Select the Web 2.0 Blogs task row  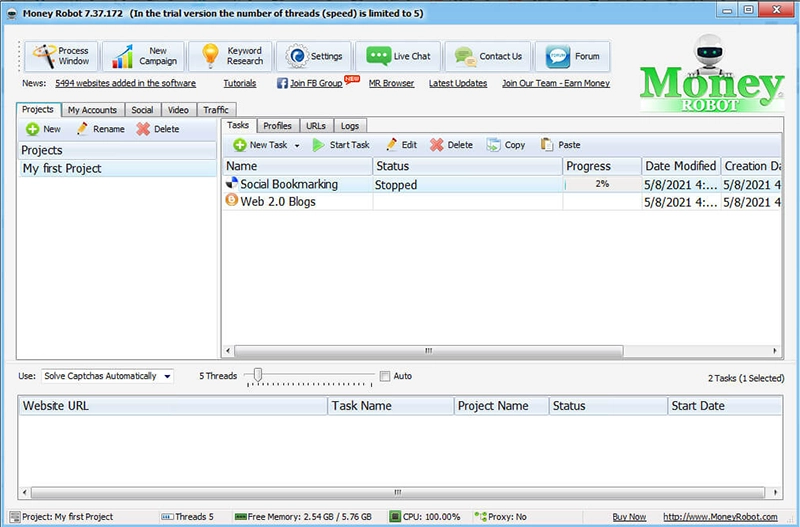(x=502, y=202)
